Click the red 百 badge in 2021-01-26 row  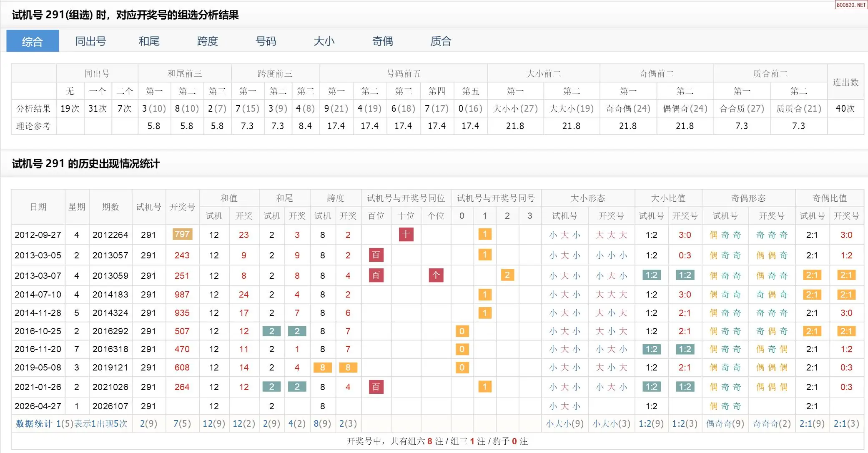(376, 387)
